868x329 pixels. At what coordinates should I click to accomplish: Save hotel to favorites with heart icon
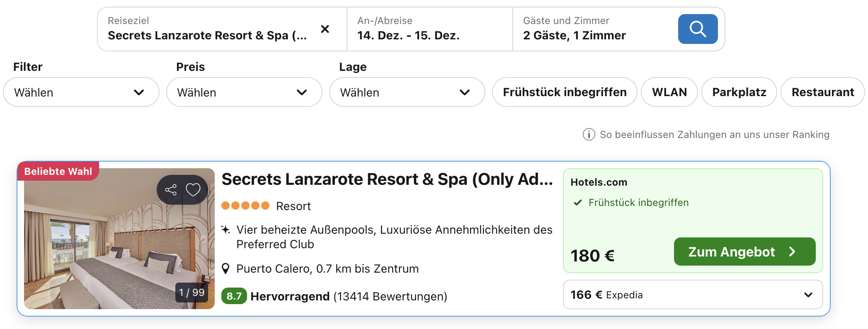tap(193, 190)
